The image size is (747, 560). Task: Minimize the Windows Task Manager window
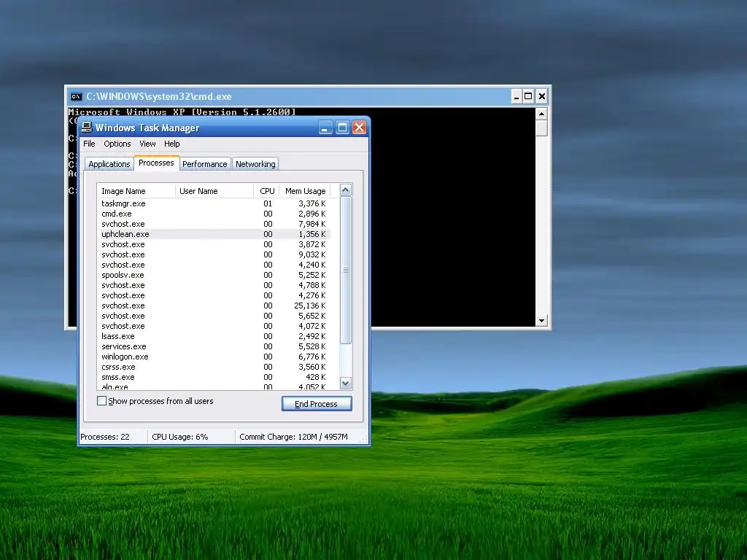point(325,128)
